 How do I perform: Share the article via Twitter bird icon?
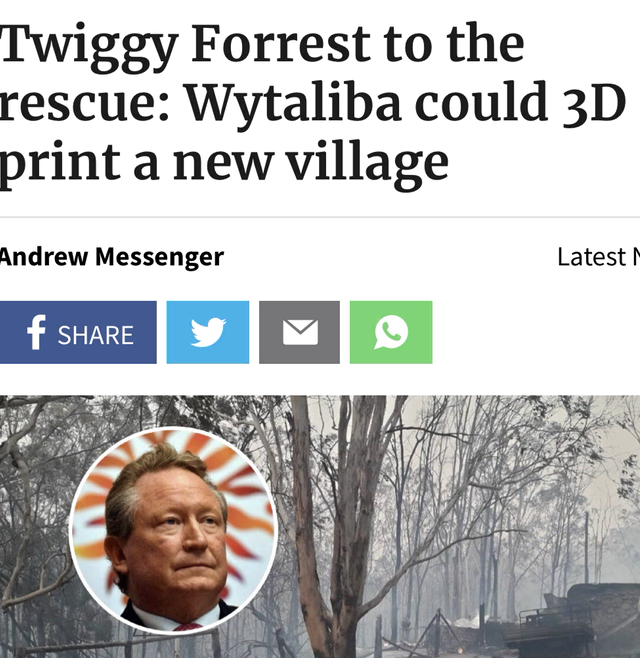pos(208,332)
